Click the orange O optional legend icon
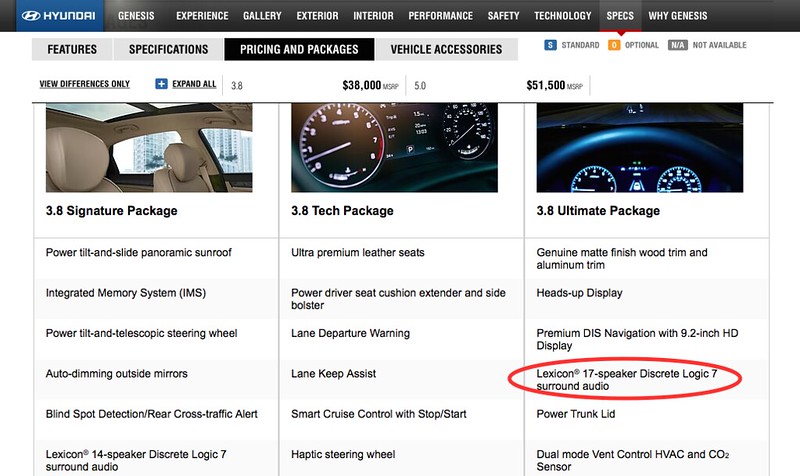The height and width of the screenshot is (476, 800). click(614, 45)
